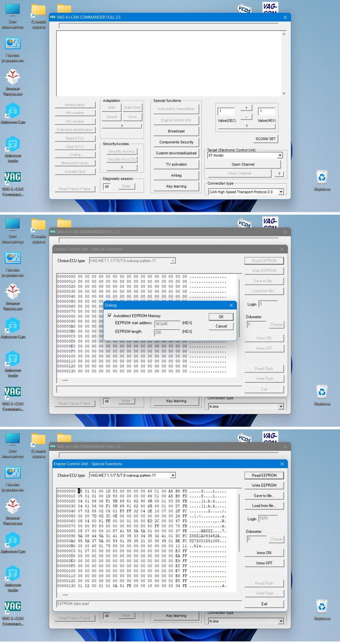Viewport: 340px width, 644px height.
Task: Click Key learning button below Airbag
Action: tap(176, 186)
